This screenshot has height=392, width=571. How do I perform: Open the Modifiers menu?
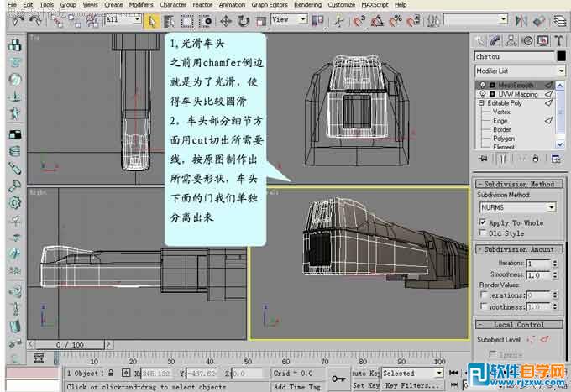pos(141,5)
